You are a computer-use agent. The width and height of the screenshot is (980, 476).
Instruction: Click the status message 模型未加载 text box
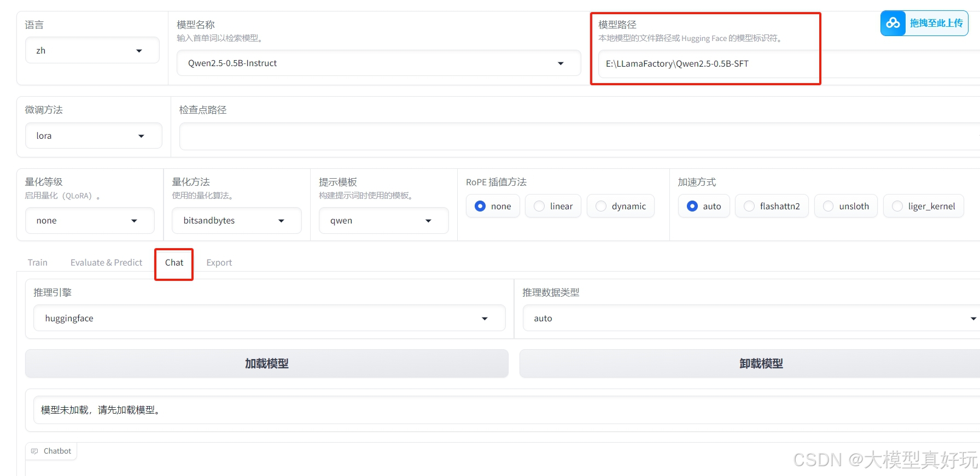click(x=506, y=410)
